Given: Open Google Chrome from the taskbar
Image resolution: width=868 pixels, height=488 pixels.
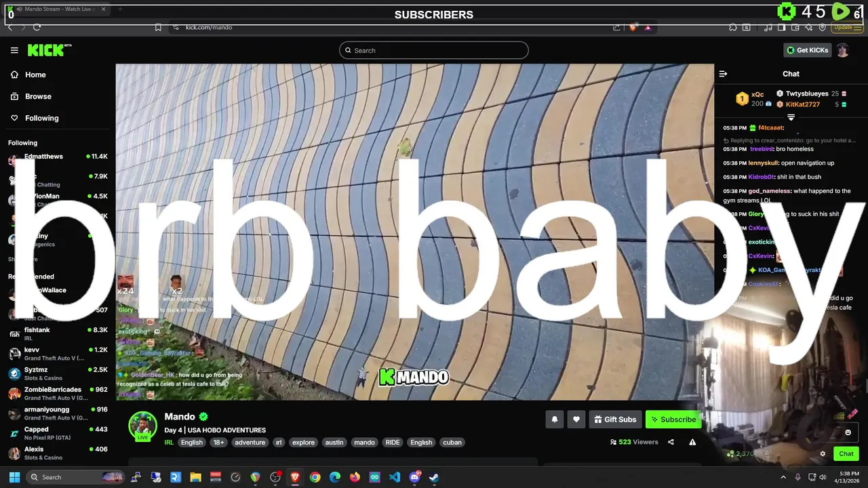Looking at the screenshot, I should (315, 477).
